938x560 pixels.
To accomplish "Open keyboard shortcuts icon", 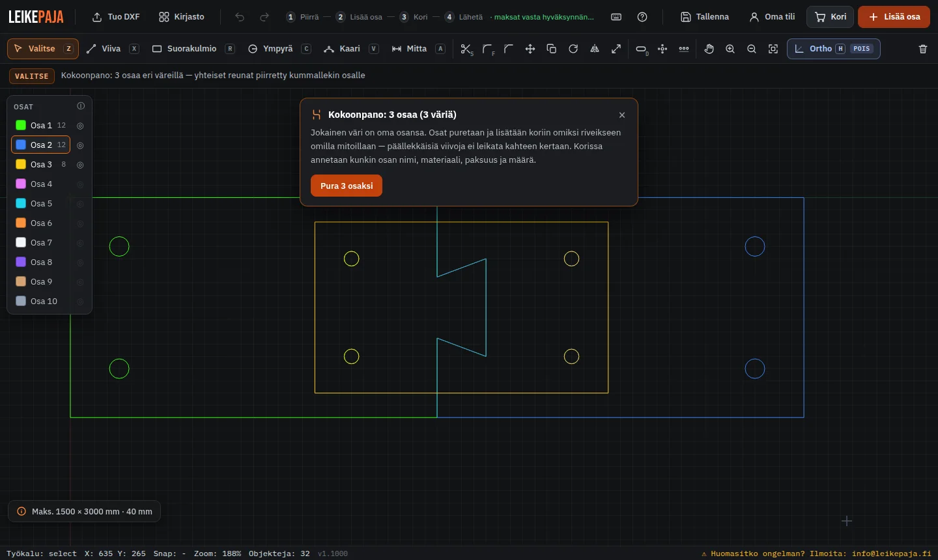I will 616,17.
